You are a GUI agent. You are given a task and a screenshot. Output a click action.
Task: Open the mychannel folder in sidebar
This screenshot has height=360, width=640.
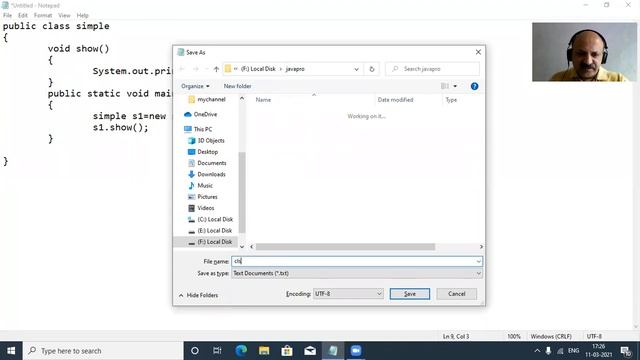click(207, 99)
